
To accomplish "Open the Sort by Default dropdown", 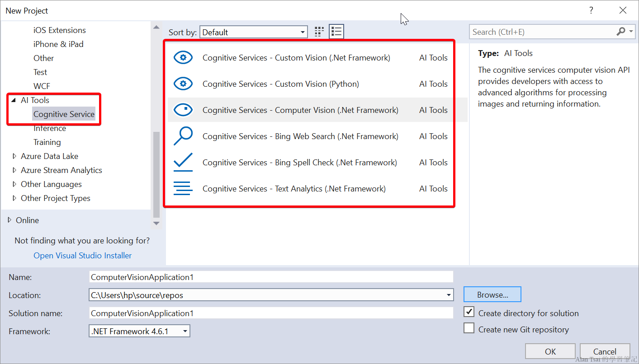I will coord(254,32).
